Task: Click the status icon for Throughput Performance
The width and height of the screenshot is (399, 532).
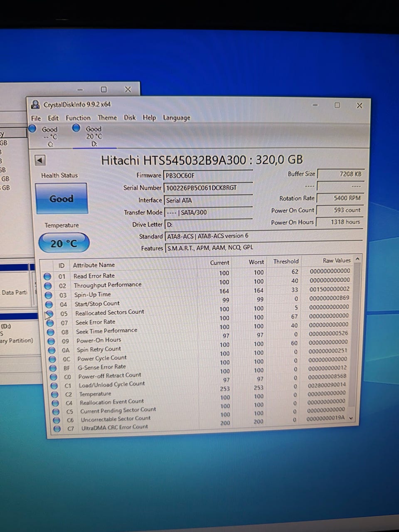Action: click(x=48, y=286)
